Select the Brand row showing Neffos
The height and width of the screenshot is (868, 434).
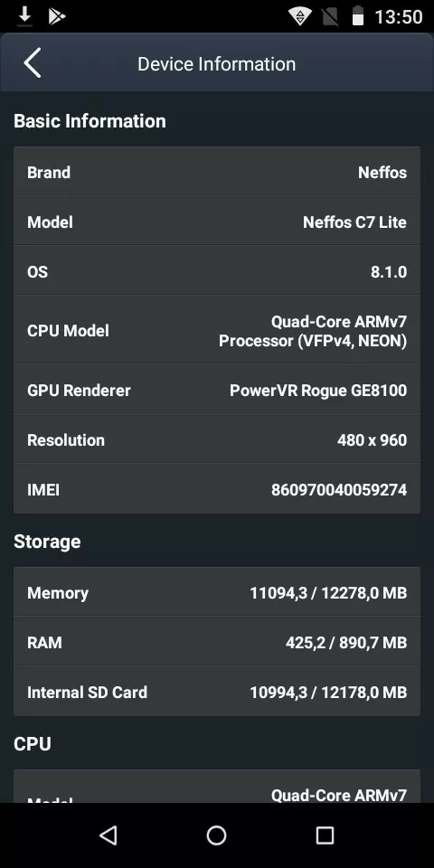[217, 171]
